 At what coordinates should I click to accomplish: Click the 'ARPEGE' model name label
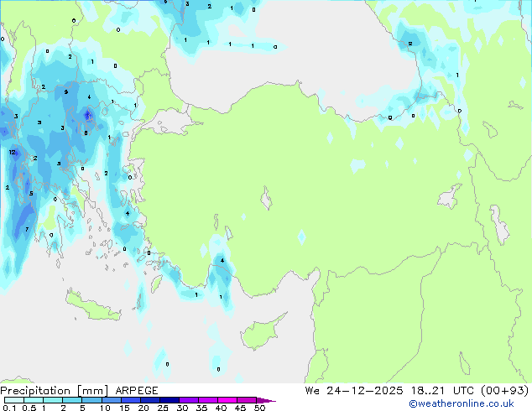coord(137,391)
